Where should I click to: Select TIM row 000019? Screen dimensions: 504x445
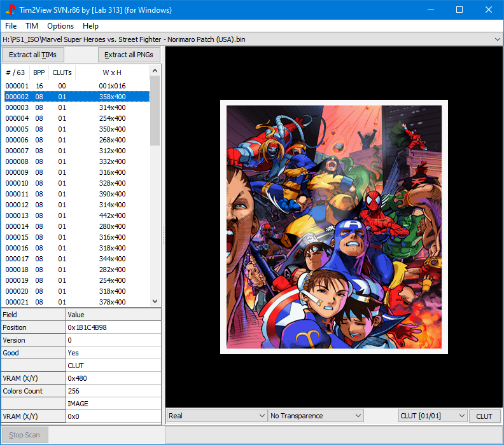pos(77,280)
